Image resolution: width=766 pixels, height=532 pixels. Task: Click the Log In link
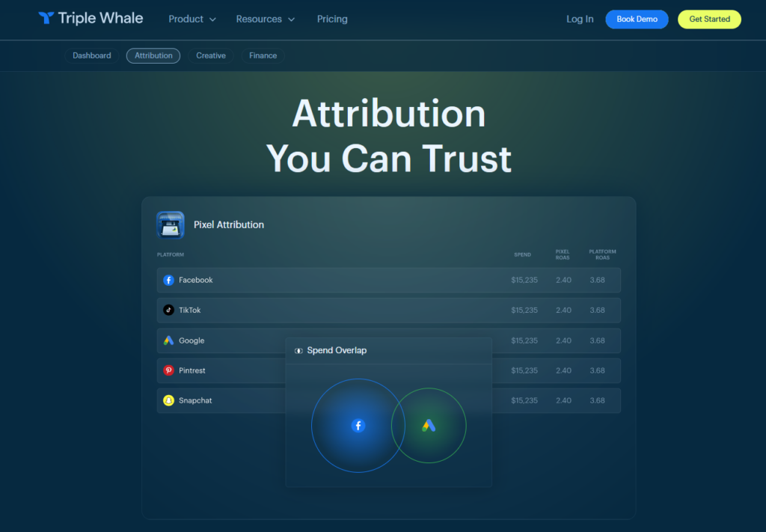click(x=580, y=19)
